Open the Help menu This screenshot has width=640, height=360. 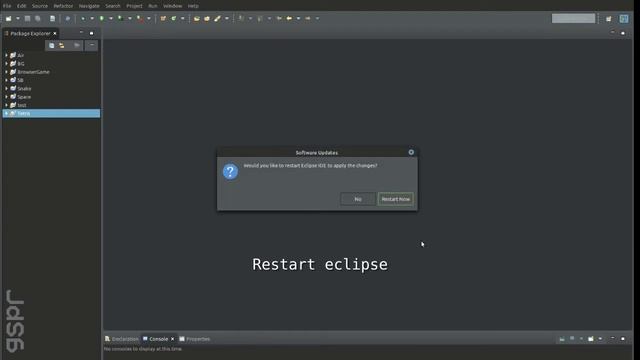pyautogui.click(x=193, y=6)
